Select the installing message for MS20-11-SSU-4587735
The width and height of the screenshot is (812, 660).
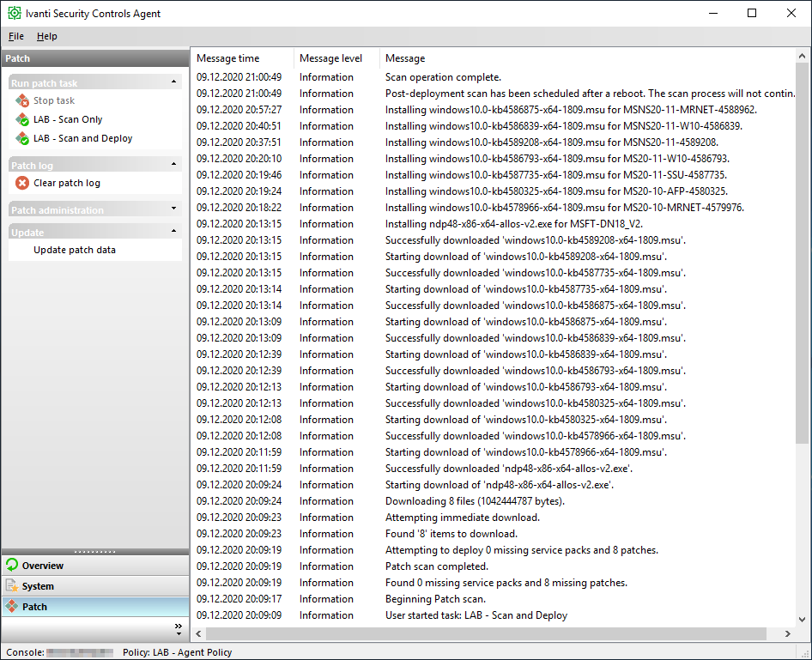tap(556, 175)
